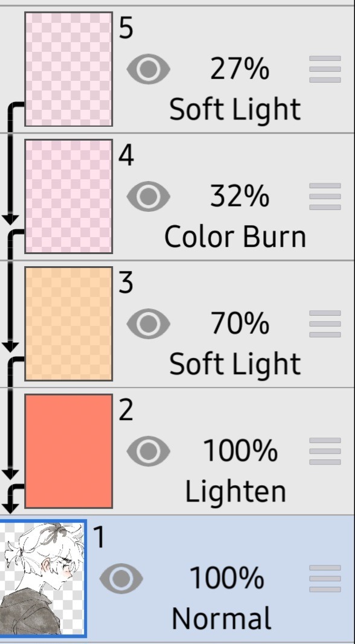Select the character sketch thumbnail of layer 1

(43, 578)
